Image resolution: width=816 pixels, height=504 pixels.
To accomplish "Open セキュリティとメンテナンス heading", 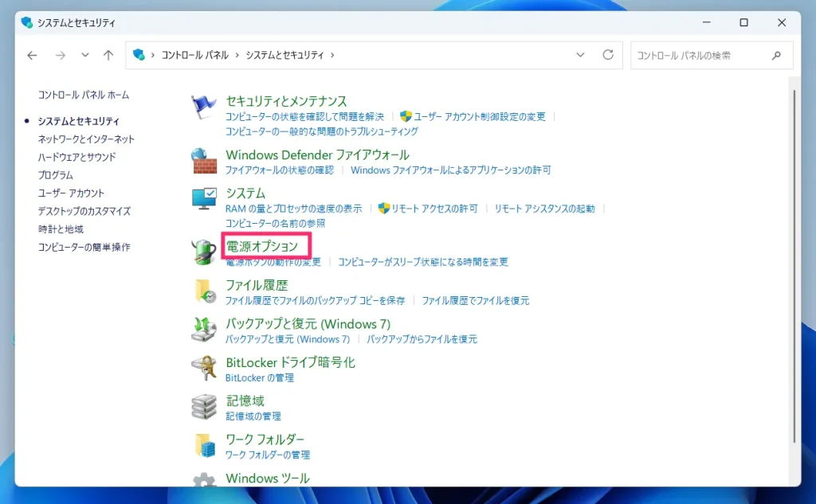I will click(x=286, y=101).
